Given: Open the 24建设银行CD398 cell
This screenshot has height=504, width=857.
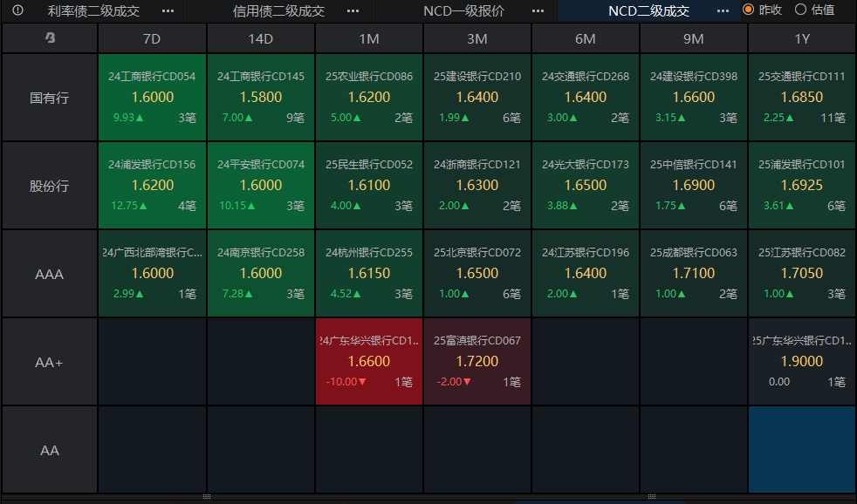Looking at the screenshot, I should click(x=694, y=97).
